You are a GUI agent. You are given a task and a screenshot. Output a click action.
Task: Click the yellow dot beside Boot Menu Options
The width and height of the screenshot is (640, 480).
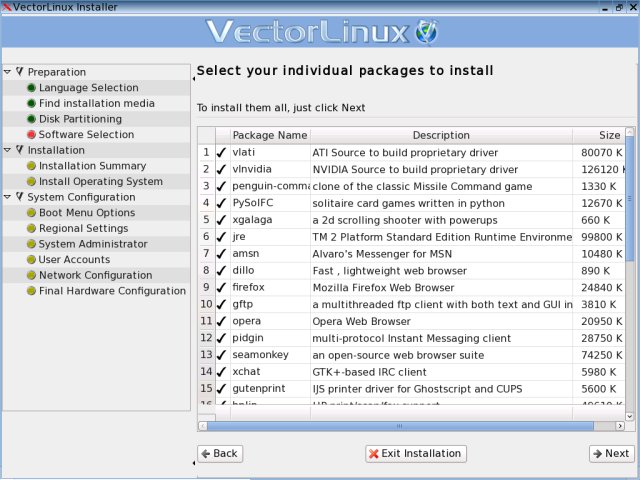tap(31, 213)
